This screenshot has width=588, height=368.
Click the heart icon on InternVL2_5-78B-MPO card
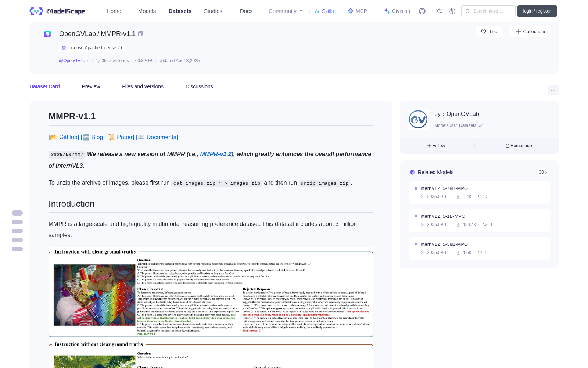(480, 197)
